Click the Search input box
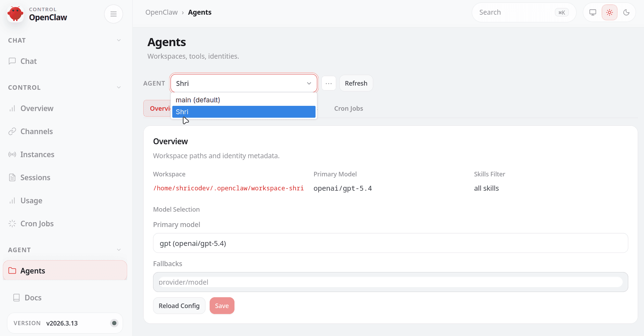The height and width of the screenshot is (336, 644). [524, 13]
